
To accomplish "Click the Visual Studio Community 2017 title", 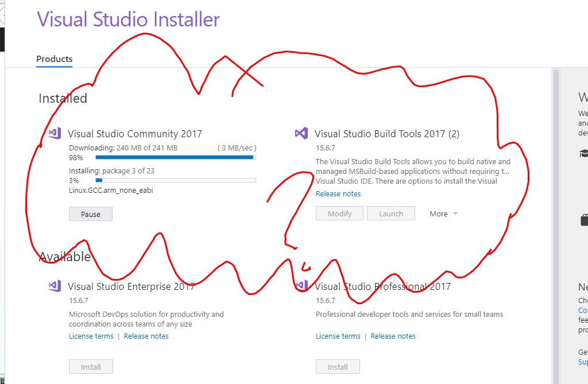I will (x=135, y=134).
